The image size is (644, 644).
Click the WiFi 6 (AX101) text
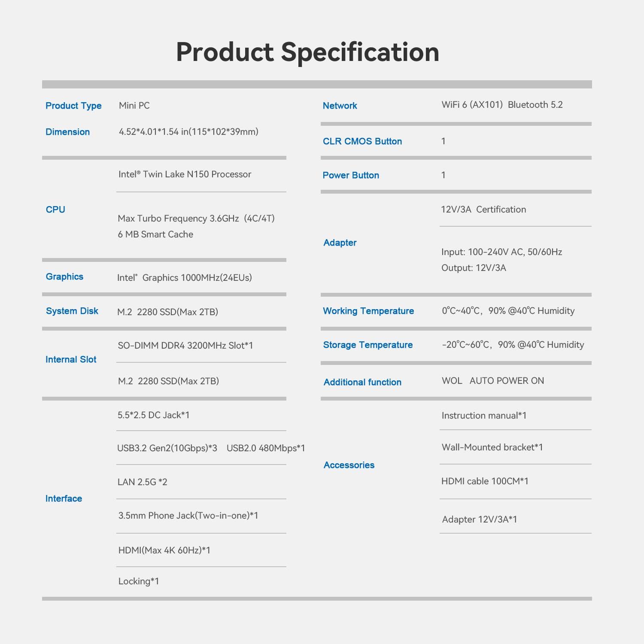click(x=472, y=105)
